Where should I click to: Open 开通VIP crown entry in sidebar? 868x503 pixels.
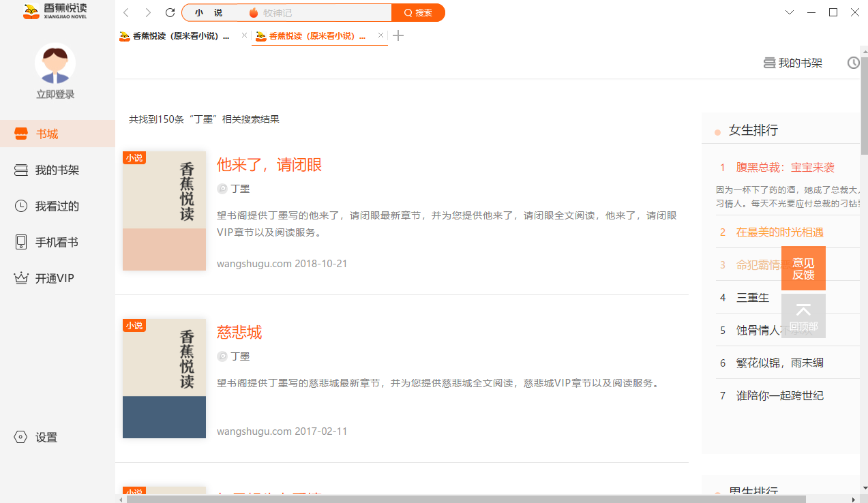[57, 278]
